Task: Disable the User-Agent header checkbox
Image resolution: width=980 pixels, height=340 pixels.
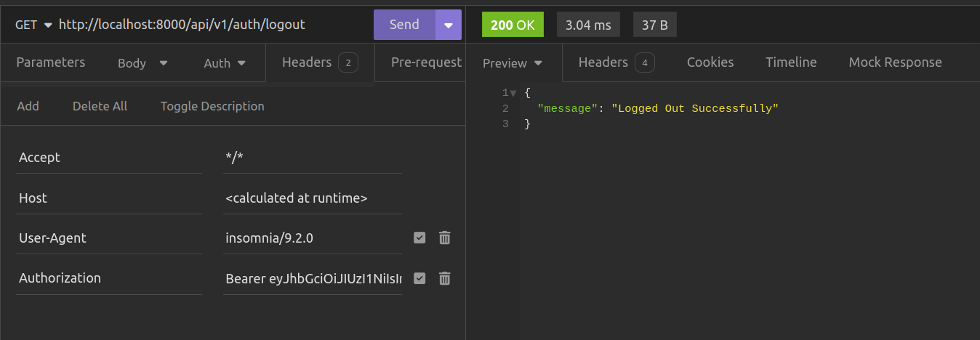Action: (x=419, y=238)
